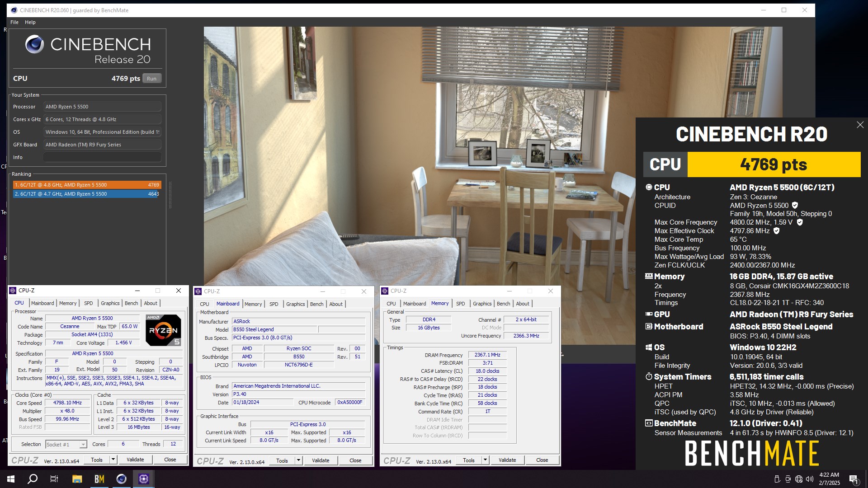This screenshot has height=488, width=868.
Task: Open File Explorer from the taskbar
Action: pos(77,479)
